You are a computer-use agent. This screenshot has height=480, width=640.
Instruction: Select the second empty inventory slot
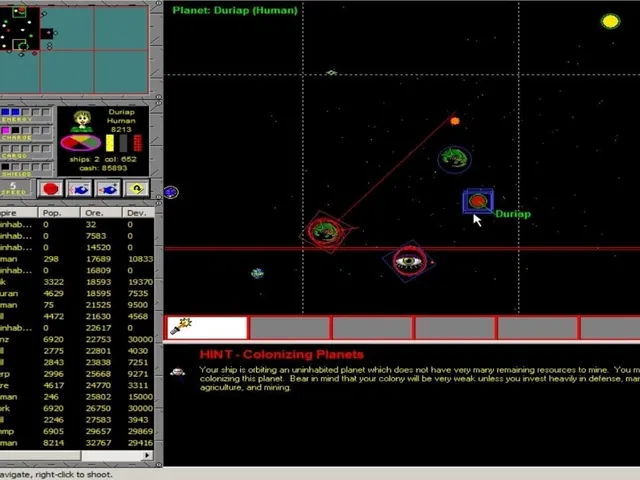point(372,327)
